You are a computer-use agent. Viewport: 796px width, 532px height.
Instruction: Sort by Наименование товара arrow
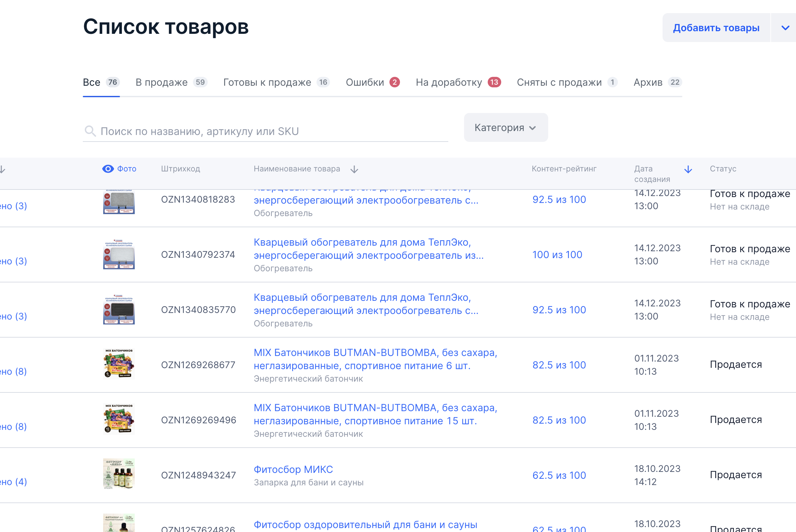coord(354,169)
